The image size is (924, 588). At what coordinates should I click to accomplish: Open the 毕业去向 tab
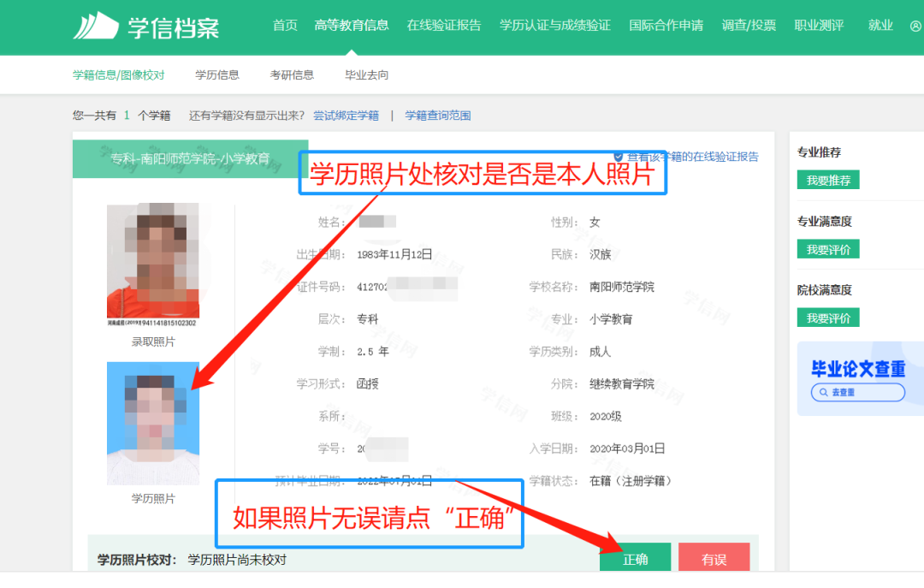click(x=366, y=75)
